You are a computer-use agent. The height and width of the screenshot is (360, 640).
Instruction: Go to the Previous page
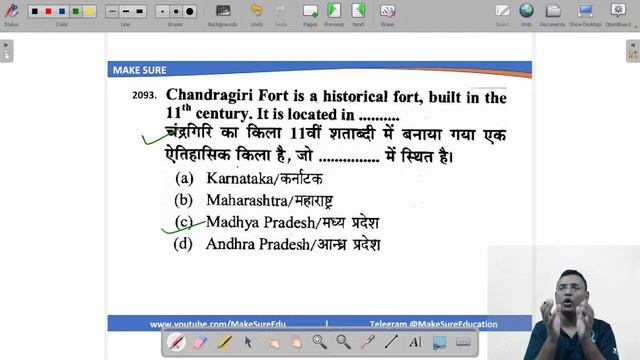[x=334, y=15]
